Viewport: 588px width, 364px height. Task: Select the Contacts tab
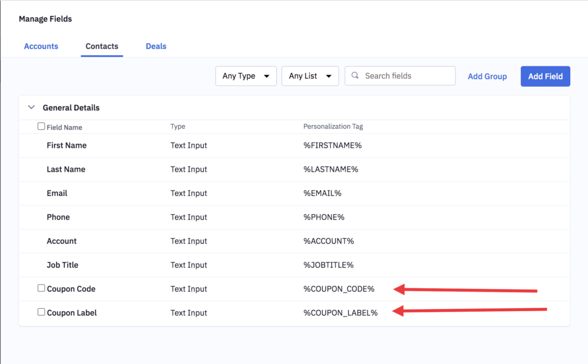click(x=102, y=46)
